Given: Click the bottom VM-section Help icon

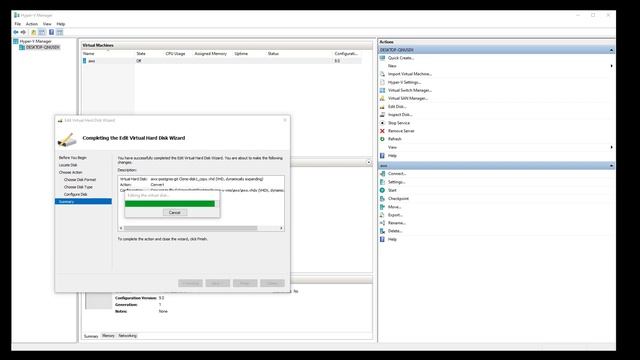Looking at the screenshot, I should [x=382, y=239].
